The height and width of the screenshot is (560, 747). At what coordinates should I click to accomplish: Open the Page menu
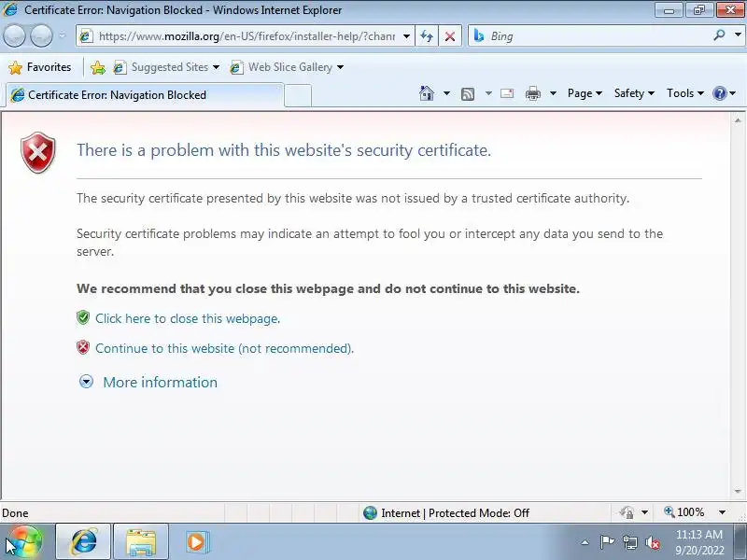click(x=585, y=93)
